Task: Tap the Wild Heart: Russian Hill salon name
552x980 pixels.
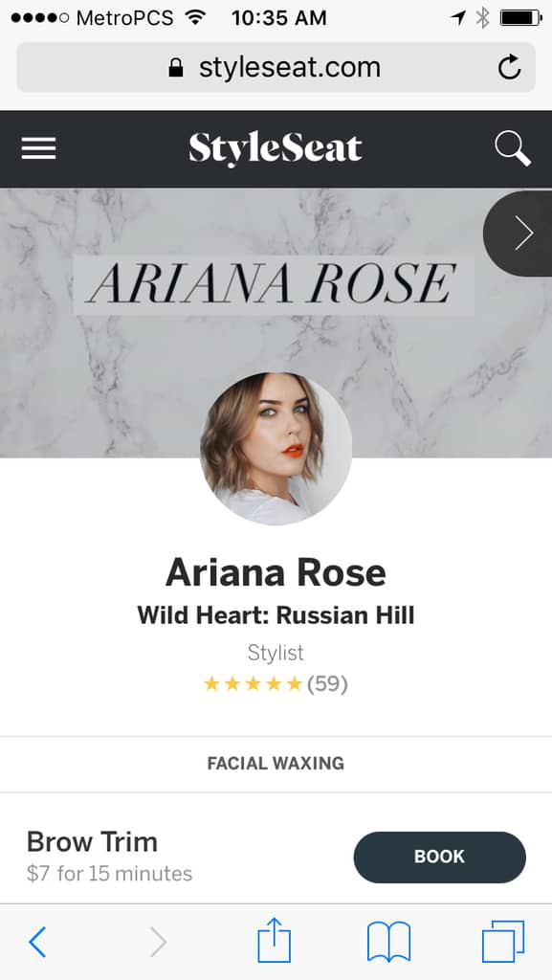Action: 276,615
